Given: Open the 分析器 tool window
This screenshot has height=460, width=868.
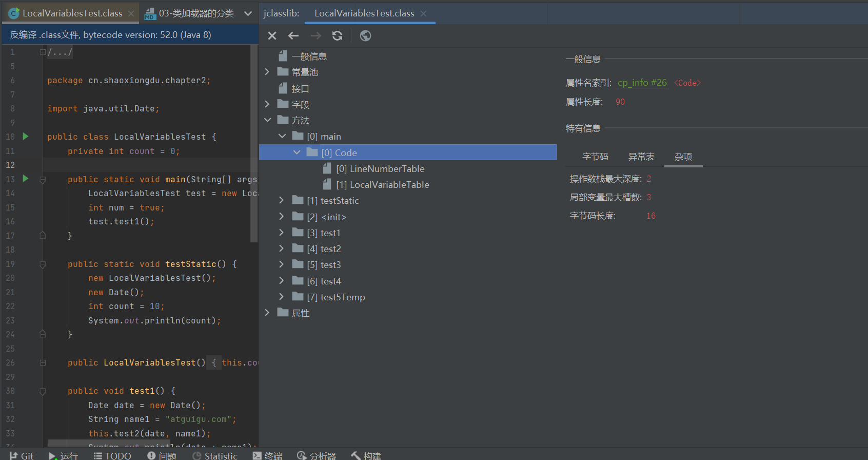Looking at the screenshot, I should pos(317,455).
